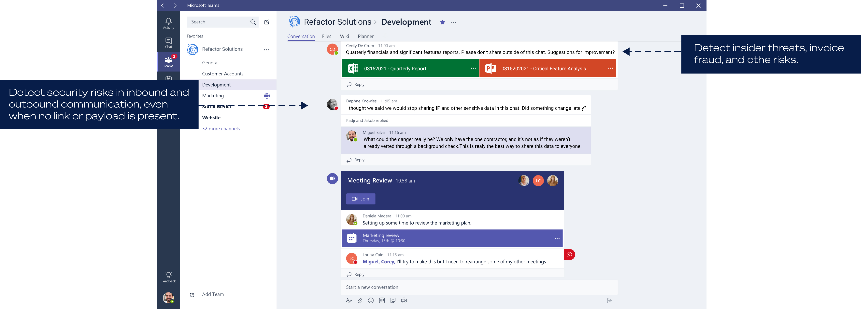Click the red mention indicator
The height and width of the screenshot is (309, 868).
coord(569,255)
